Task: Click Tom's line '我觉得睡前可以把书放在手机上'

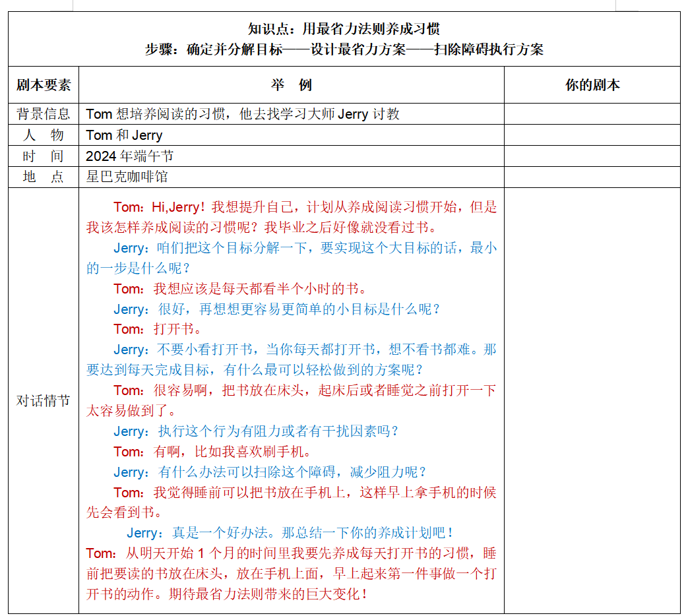Action: click(x=305, y=492)
